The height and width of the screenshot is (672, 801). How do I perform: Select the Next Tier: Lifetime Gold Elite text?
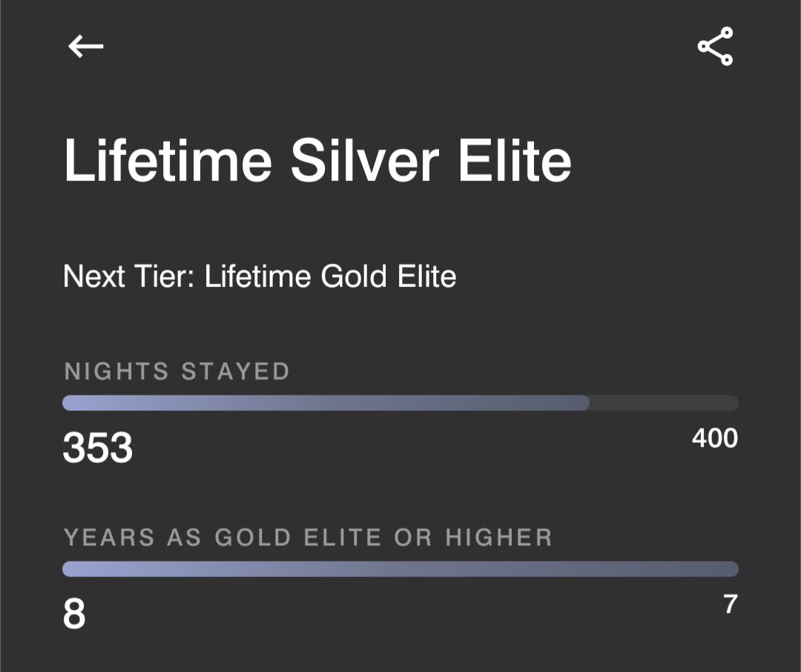point(260,276)
